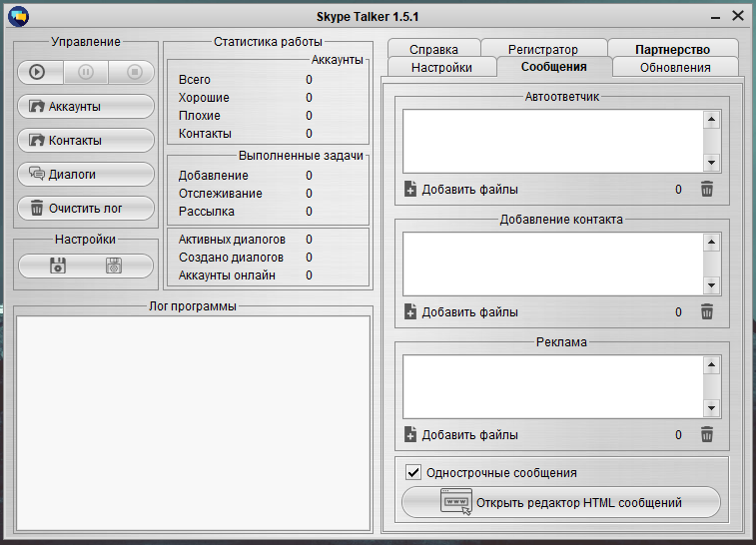Open the HTML message editor
Viewport: 756px width, 545px height.
561,502
